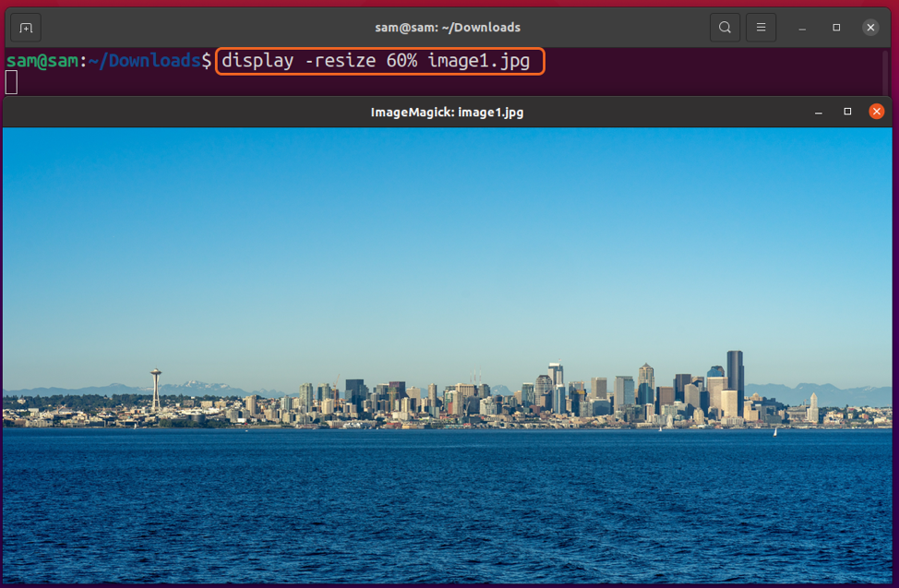Maximize the ImageMagick image1.jpg window
The width and height of the screenshot is (899, 588).
click(847, 112)
